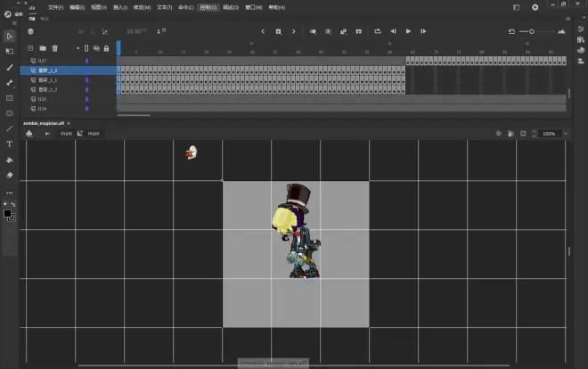This screenshot has width=588, height=369.
Task: Open the Edit (E) menu
Action: pos(77,7)
